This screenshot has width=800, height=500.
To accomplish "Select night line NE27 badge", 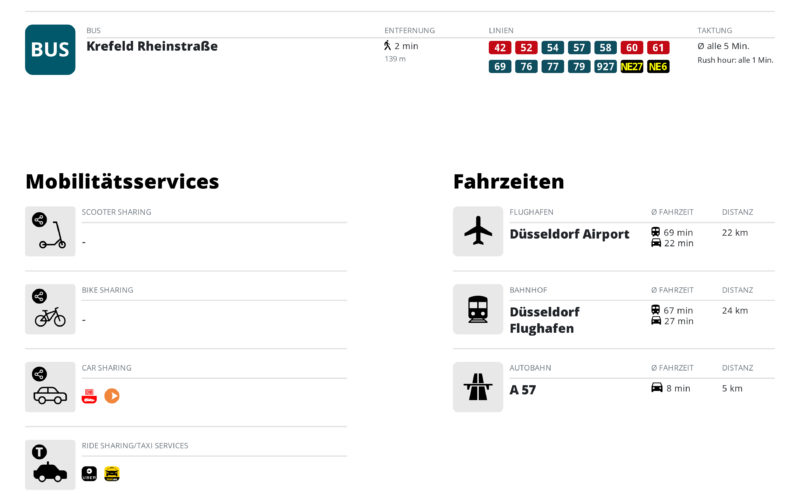I will (x=632, y=67).
